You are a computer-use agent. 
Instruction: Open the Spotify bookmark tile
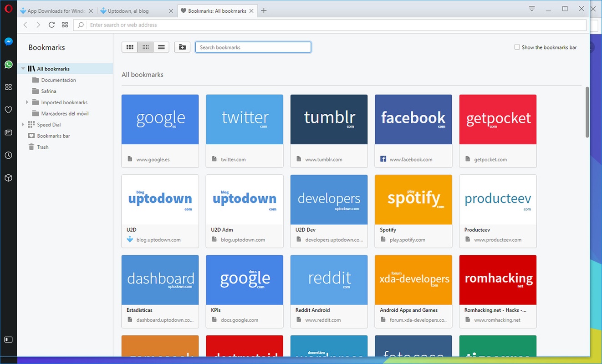point(413,200)
